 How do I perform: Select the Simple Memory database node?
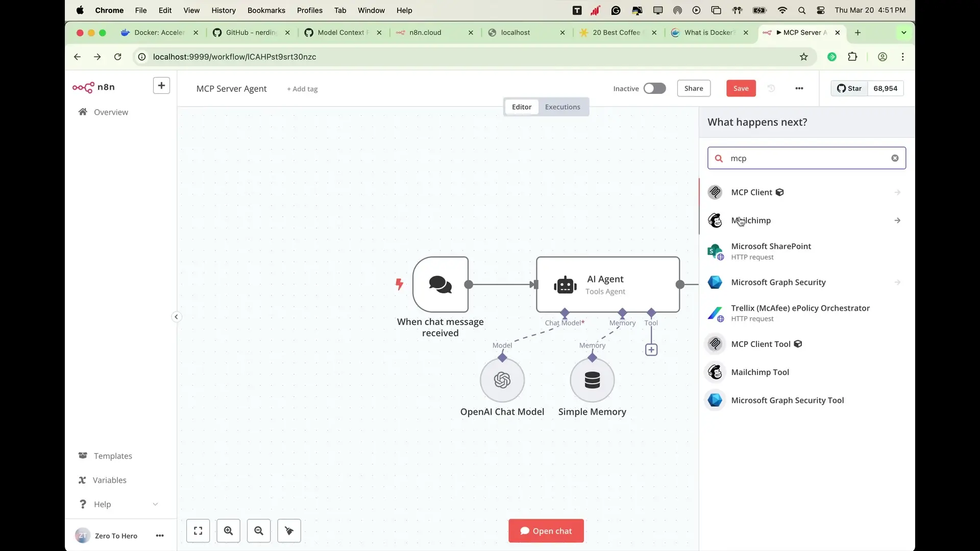pyautogui.click(x=592, y=380)
